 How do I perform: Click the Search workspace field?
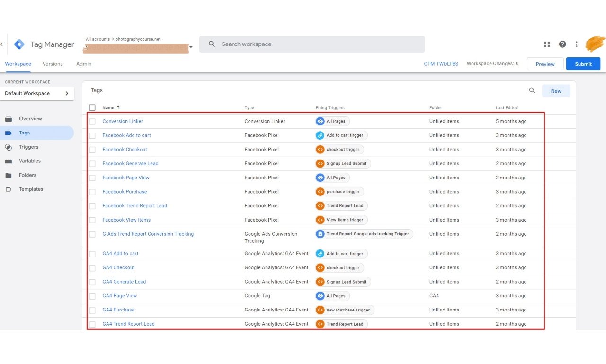pyautogui.click(x=312, y=44)
